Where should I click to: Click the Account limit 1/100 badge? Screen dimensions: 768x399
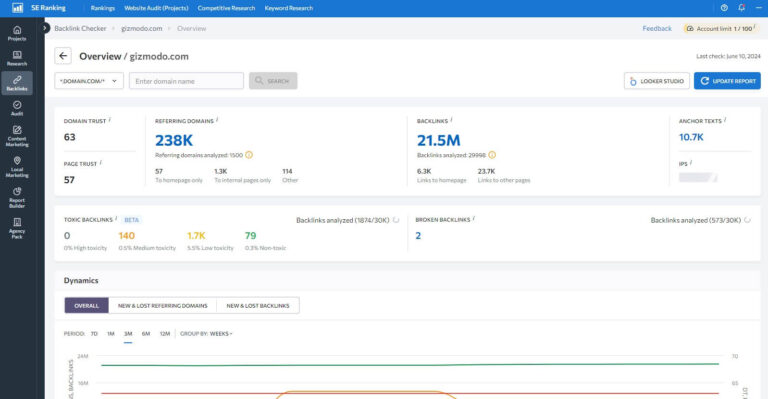[x=720, y=28]
